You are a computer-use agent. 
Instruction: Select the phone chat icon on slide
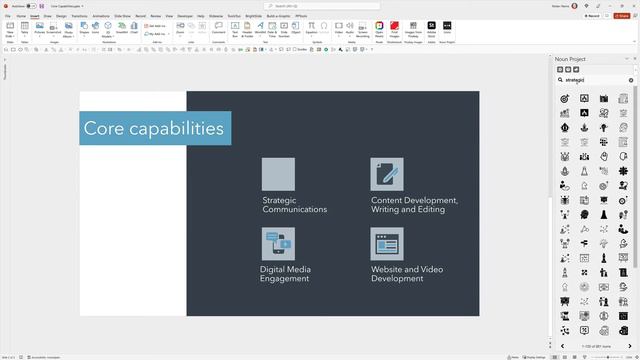pos(278,244)
